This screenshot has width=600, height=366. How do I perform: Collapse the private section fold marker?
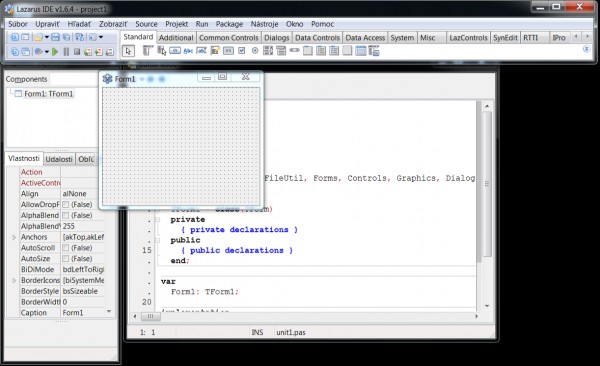point(157,220)
